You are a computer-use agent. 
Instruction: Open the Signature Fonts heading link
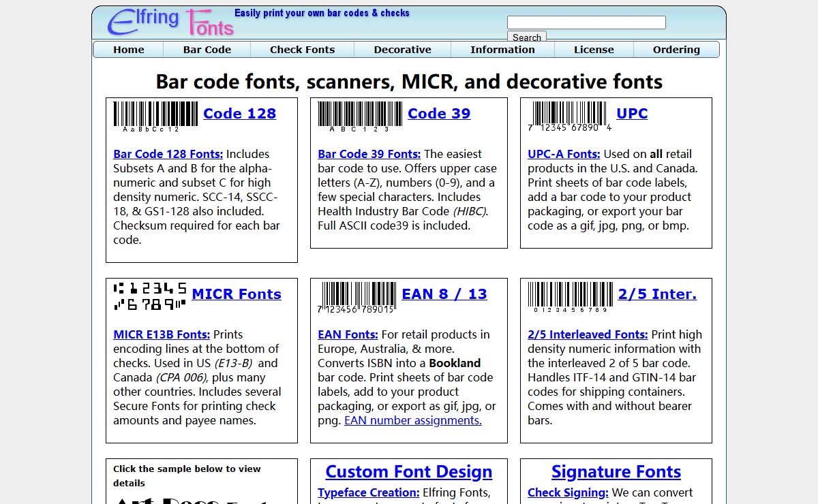616,472
